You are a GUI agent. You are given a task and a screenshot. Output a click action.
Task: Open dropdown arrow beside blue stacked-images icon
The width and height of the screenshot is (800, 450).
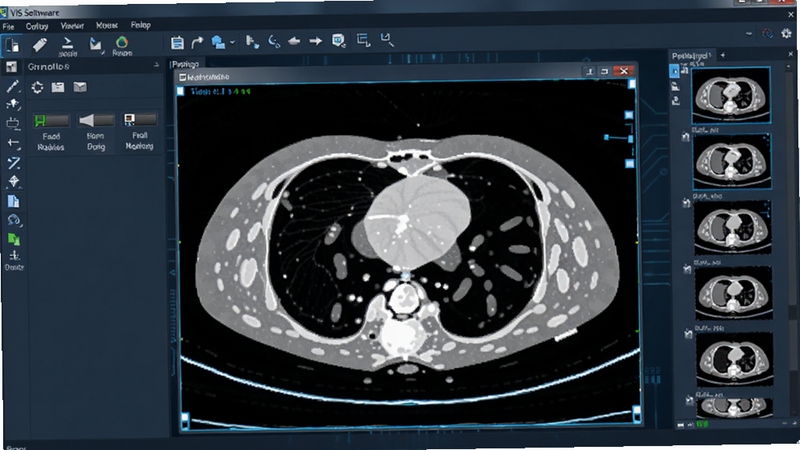pos(232,42)
